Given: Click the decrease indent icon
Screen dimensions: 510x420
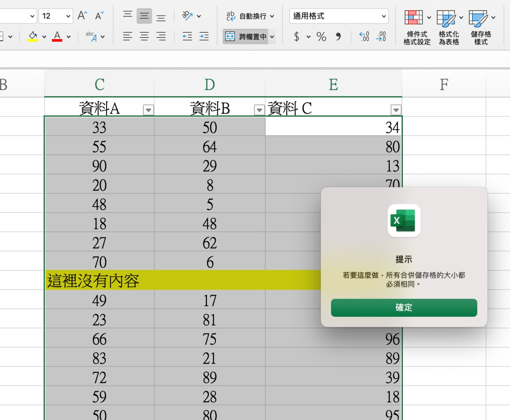Looking at the screenshot, I should click(187, 37).
